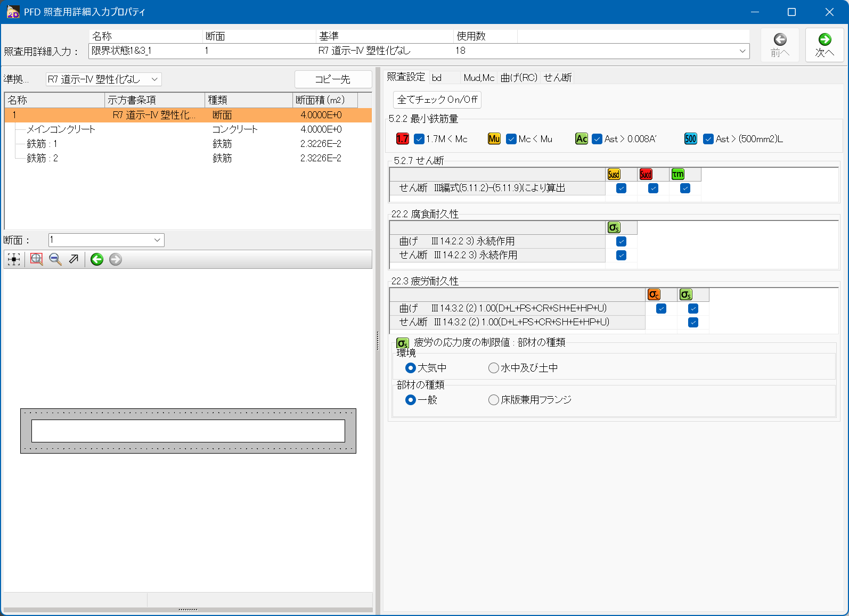Viewport: 849px width, 616px height.
Task: Click the blue 500 minimum rebar icon
Action: point(690,139)
